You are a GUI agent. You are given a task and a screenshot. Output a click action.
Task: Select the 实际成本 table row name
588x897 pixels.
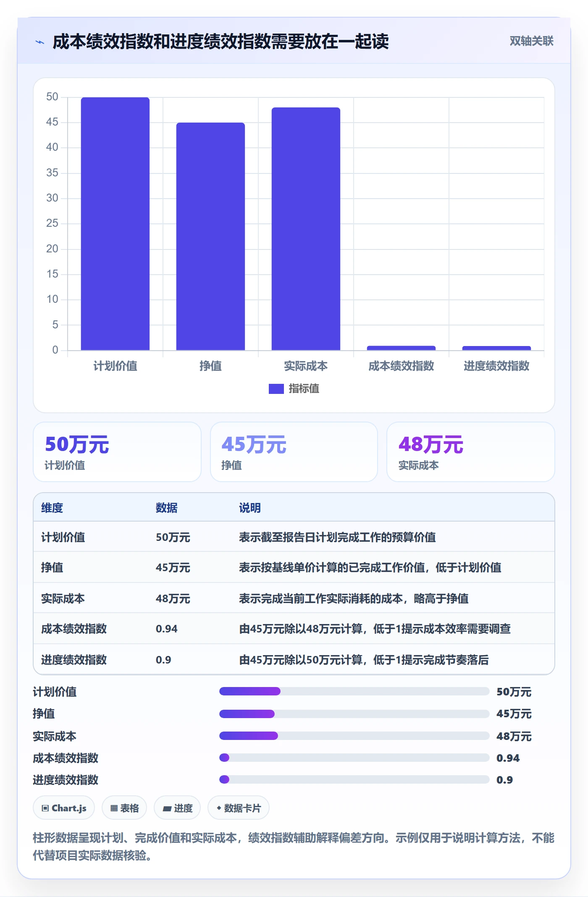[x=63, y=598]
